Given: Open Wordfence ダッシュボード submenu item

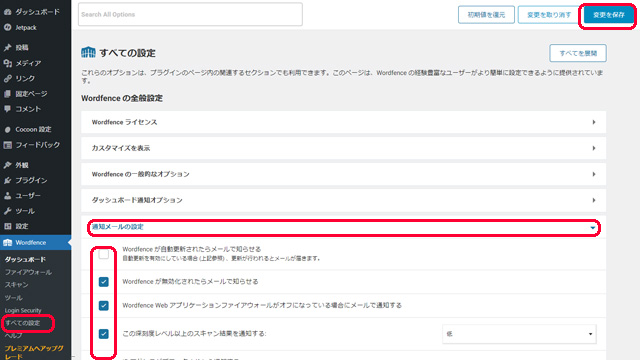Looking at the screenshot, I should 25,260.
